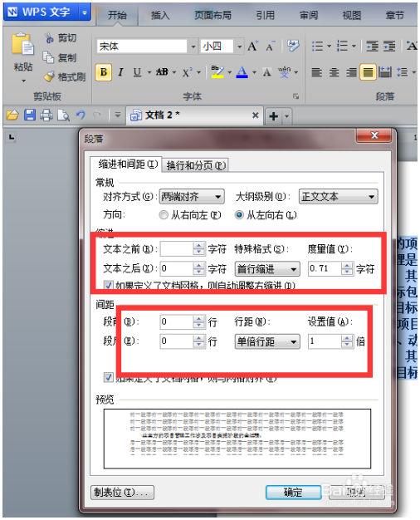The image size is (420, 520).
Task: Open the 单倍行距 line spacing dropdown
Action: 267,341
